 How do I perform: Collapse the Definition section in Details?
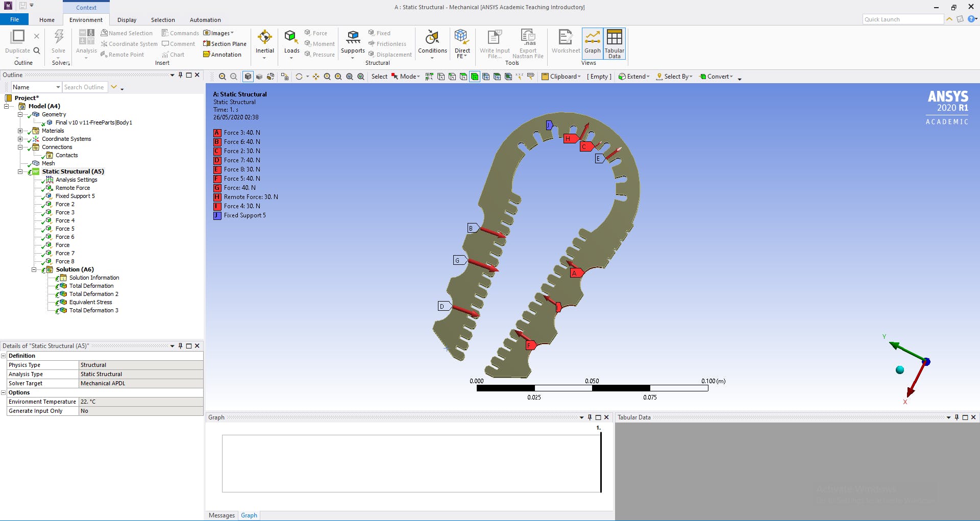[x=4, y=356]
